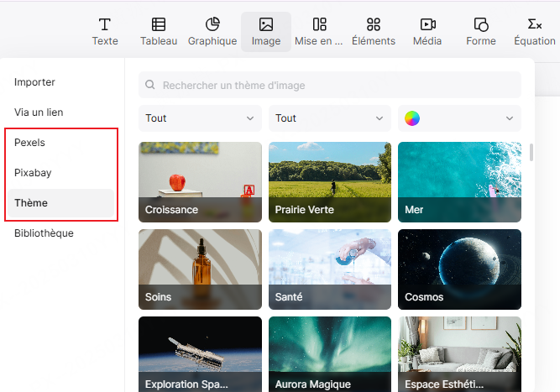The image size is (560, 392).
Task: Open the Mise en page layout tool
Action: click(x=319, y=25)
